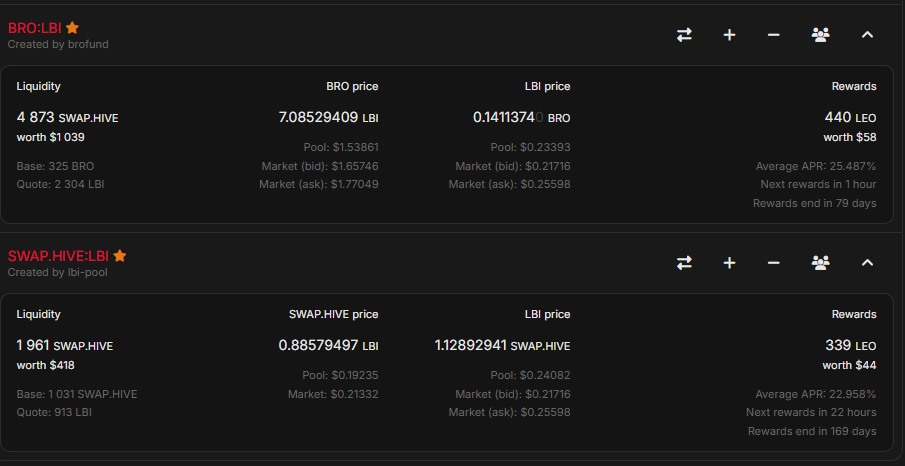Open swap for SWAP.HIVE:LBI pool
This screenshot has width=905, height=466.
coord(684,263)
